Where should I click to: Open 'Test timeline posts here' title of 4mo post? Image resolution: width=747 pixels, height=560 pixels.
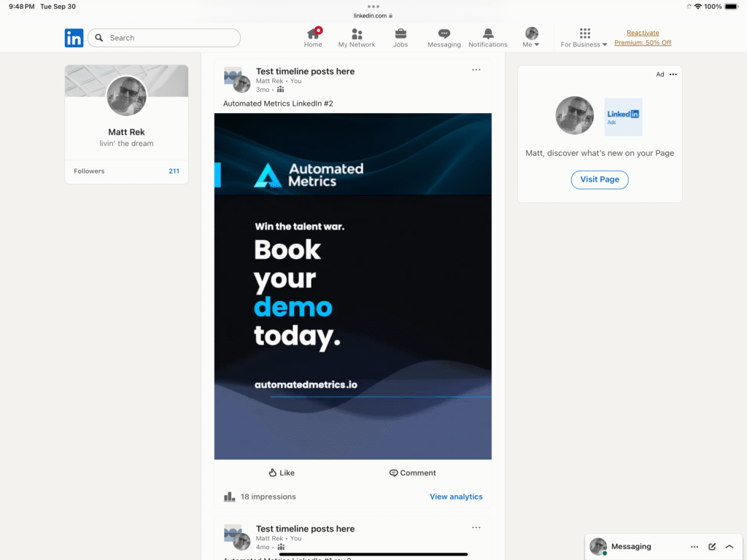[x=306, y=529]
